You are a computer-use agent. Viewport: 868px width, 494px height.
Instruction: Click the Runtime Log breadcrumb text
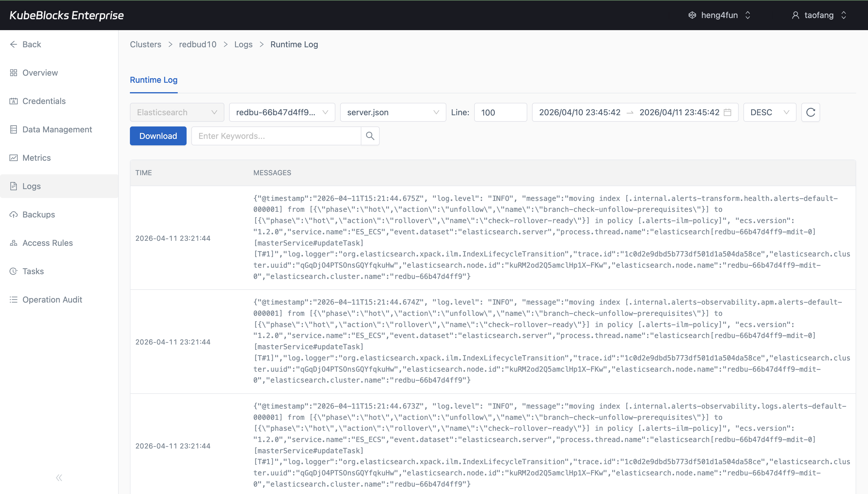(294, 44)
